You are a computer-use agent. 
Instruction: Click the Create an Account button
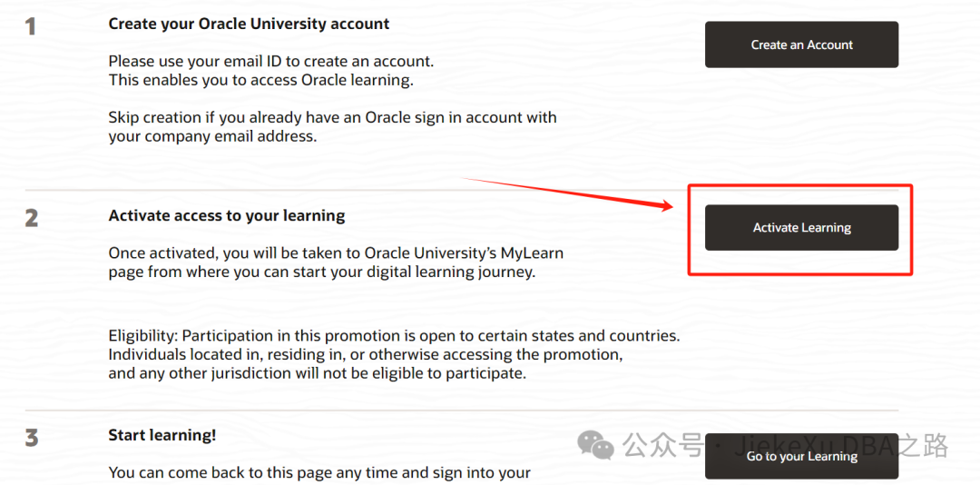pos(801,45)
